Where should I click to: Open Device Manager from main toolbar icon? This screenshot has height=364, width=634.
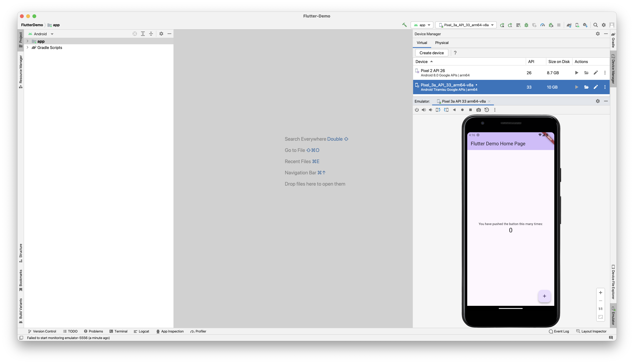[577, 25]
